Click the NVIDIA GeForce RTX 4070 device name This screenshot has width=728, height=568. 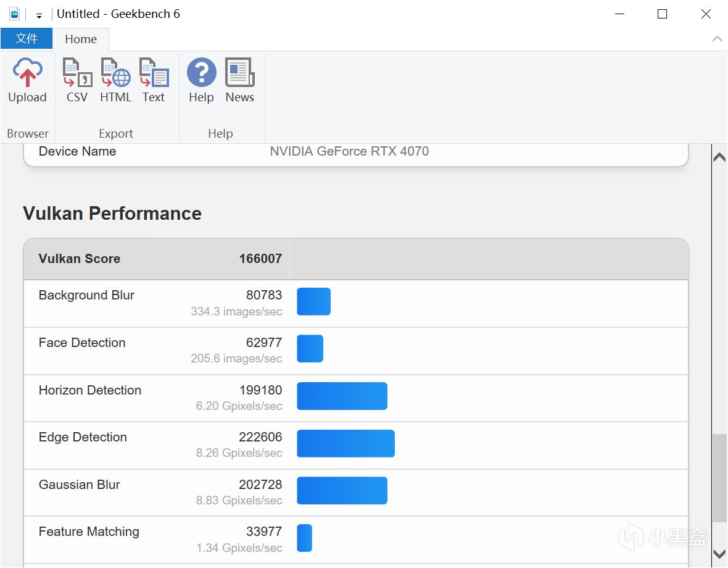(350, 151)
